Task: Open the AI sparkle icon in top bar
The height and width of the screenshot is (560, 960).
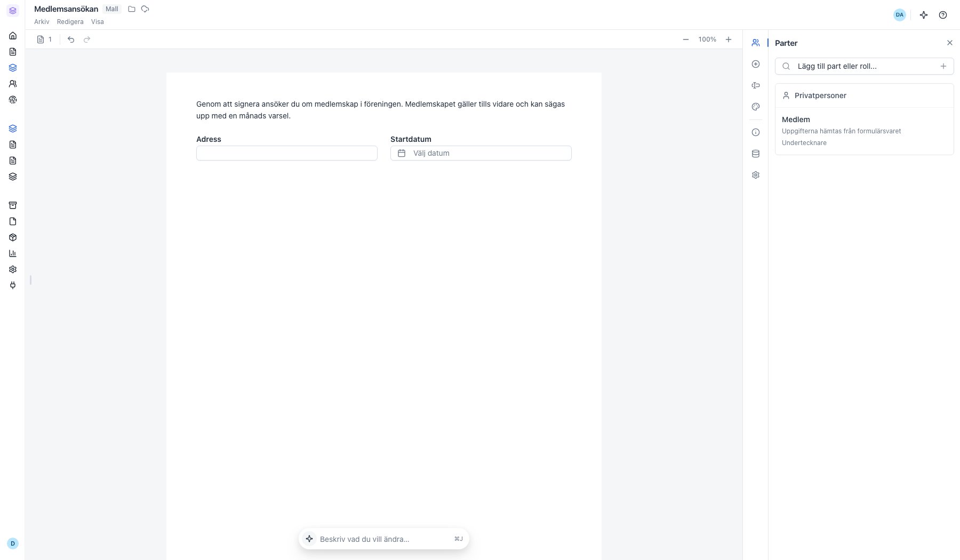Action: point(924,15)
